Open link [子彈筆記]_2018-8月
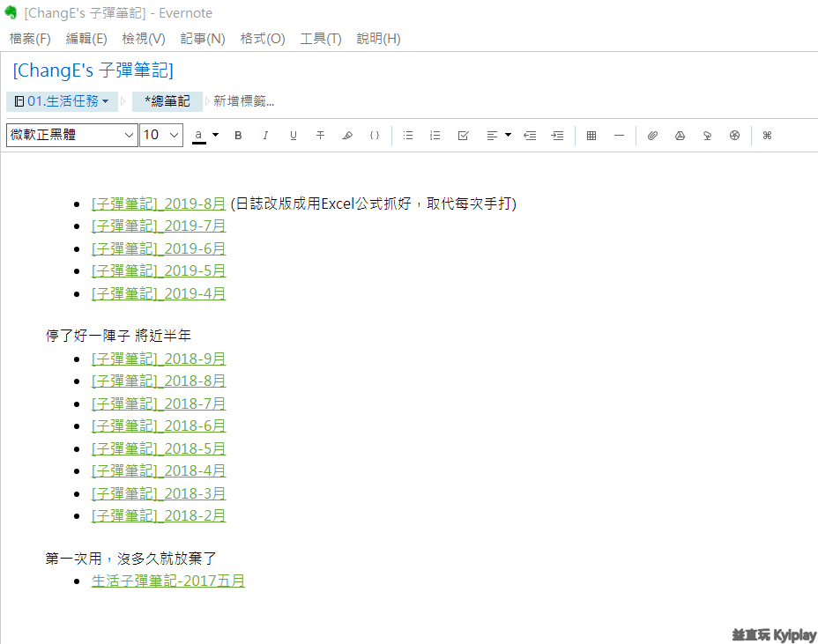 click(x=158, y=381)
